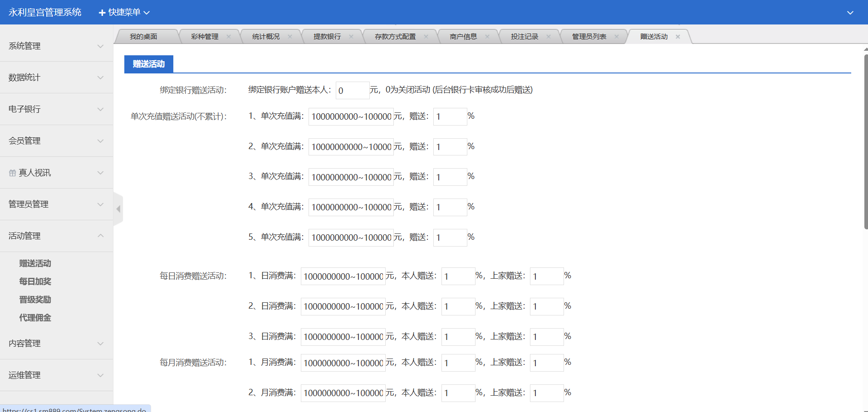Click the gift icon next to 真人视讯
Image resolution: width=868 pixels, height=412 pixels.
(12, 173)
